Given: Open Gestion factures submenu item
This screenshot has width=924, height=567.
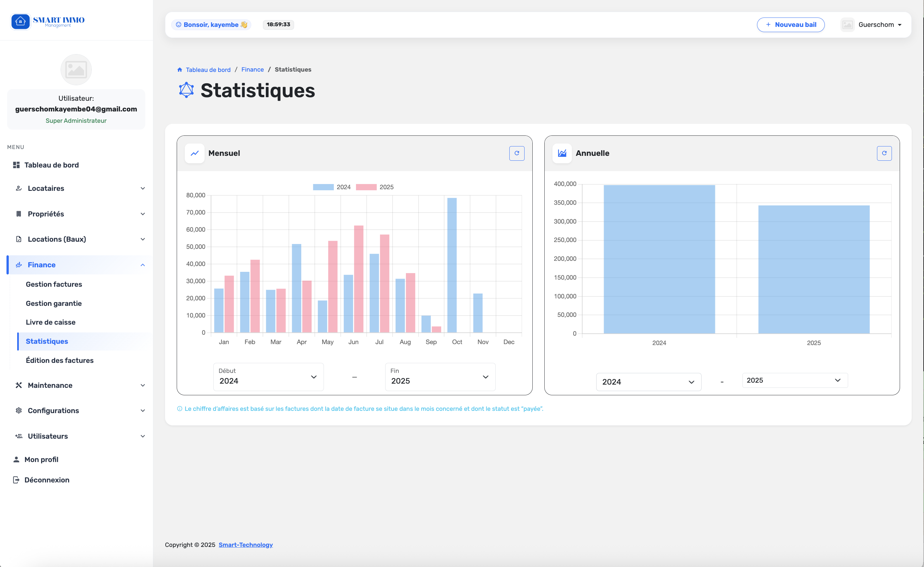Looking at the screenshot, I should (x=54, y=284).
